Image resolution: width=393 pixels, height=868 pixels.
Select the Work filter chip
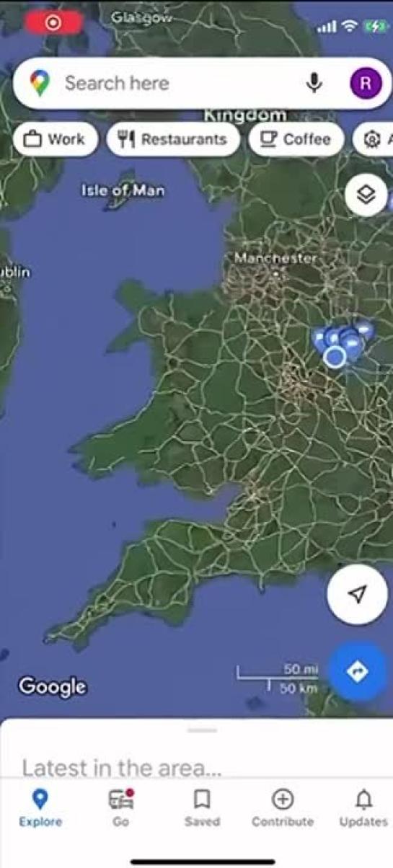pos(54,139)
